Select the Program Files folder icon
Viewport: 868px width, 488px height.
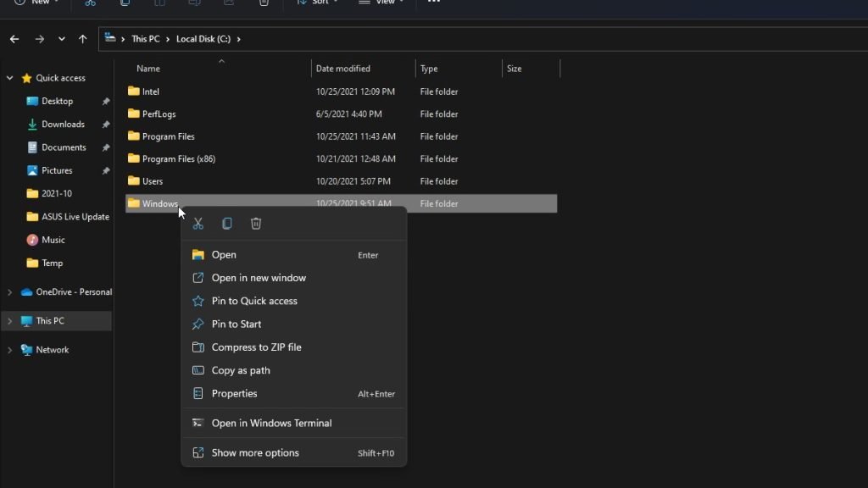point(133,136)
